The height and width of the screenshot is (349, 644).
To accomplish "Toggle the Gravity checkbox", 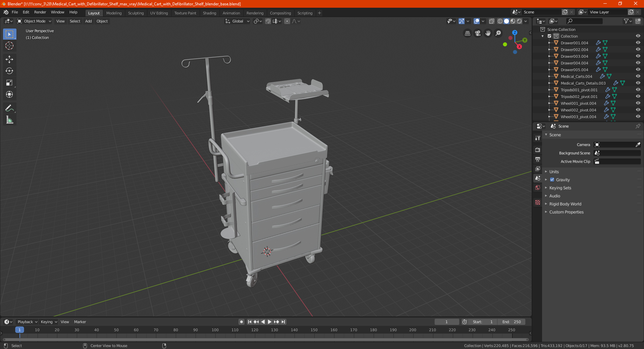I will 552,180.
